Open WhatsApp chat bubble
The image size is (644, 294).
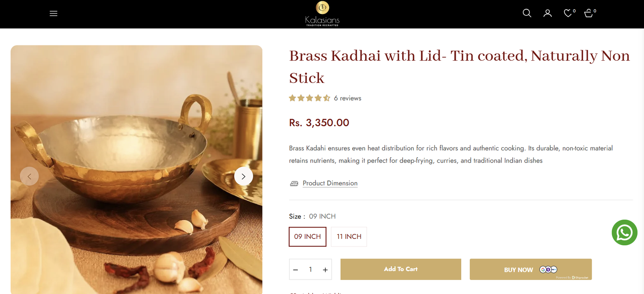click(624, 232)
